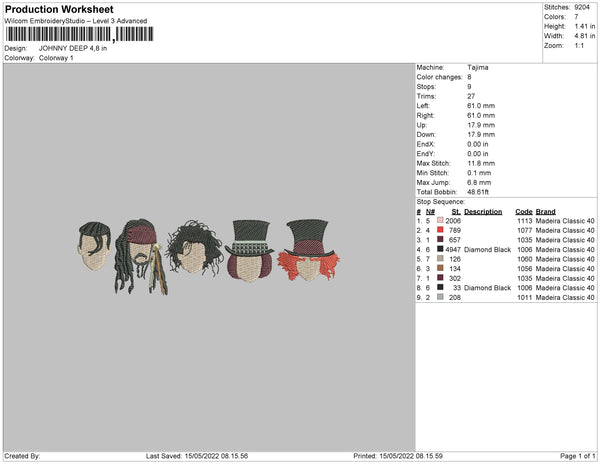600x464 pixels.
Task: Click the Stitches count 9204
Action: [582, 7]
